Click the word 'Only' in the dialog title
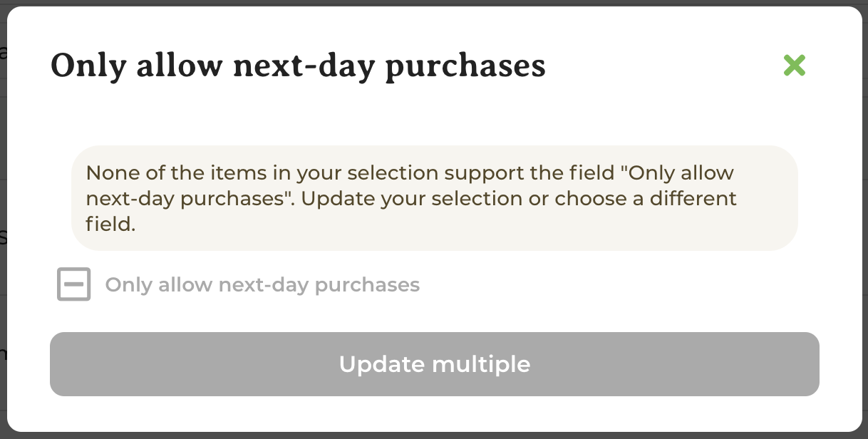The height and width of the screenshot is (439, 868). 88,66
